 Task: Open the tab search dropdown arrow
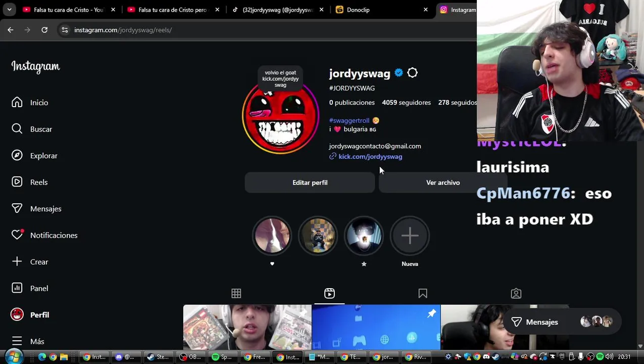[9, 10]
